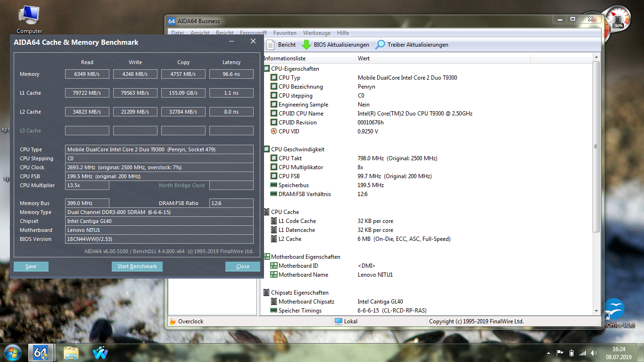
Task: Select the Motherboard ID row icon
Action: click(x=274, y=266)
